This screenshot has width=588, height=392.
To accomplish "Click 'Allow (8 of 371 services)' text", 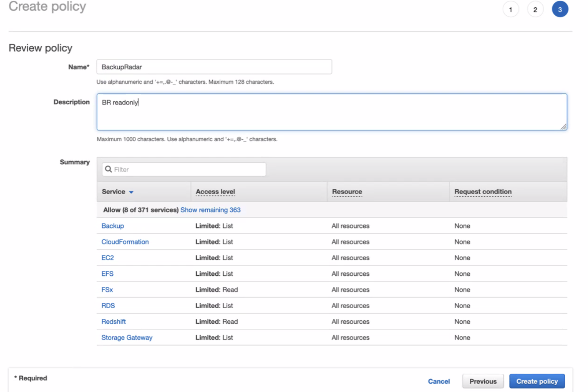I will tap(141, 210).
